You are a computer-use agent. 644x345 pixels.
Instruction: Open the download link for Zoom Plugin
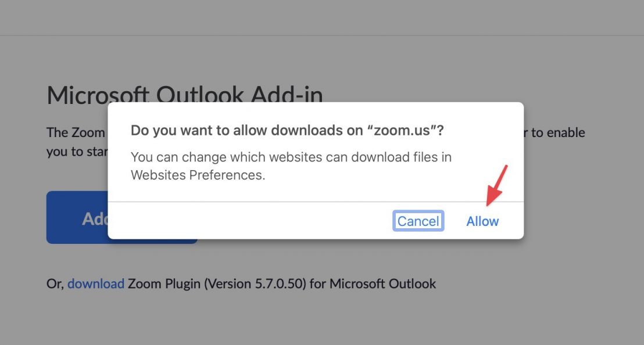[x=95, y=283]
